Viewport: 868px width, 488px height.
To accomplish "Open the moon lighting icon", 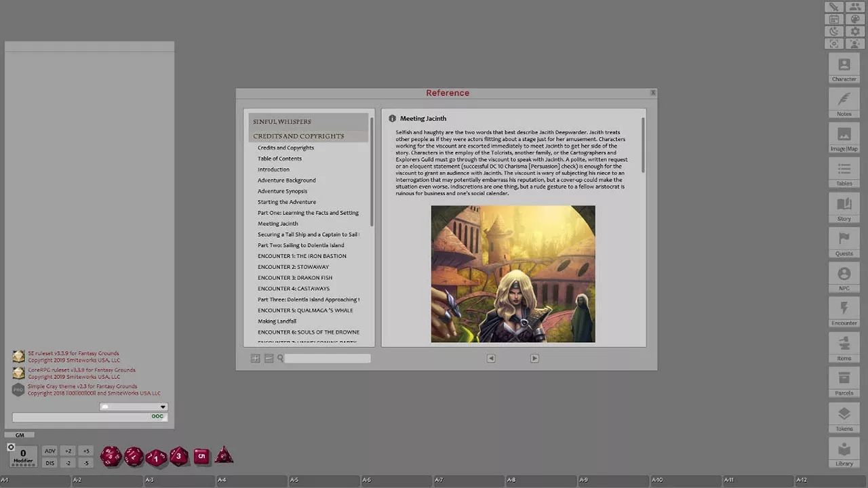I will 834,31.
